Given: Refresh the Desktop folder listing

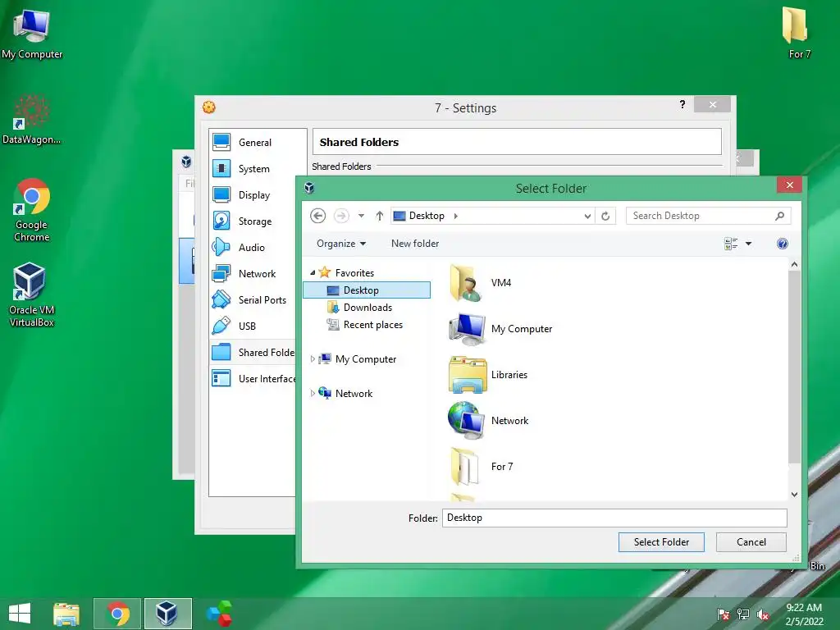Looking at the screenshot, I should [605, 216].
